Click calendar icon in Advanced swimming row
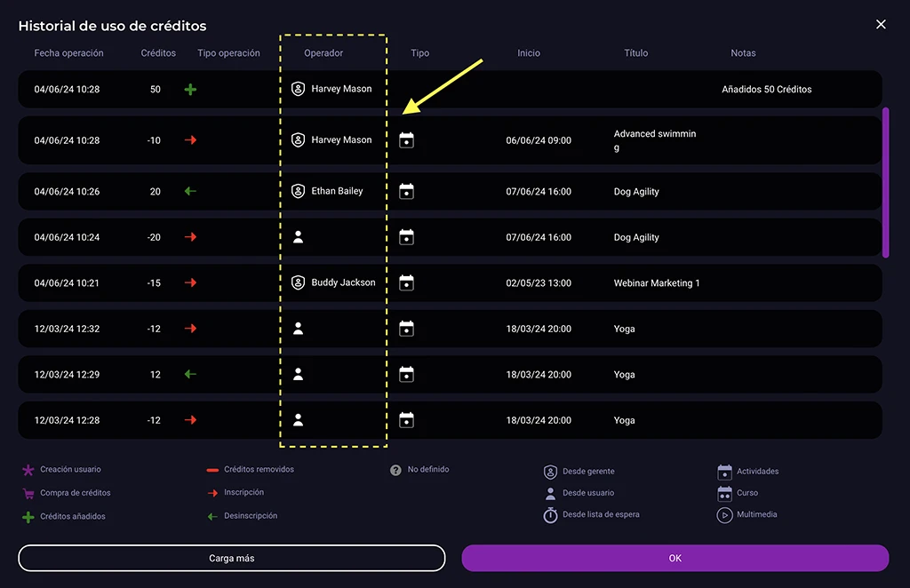Viewport: 910px width, 588px height. tap(406, 140)
